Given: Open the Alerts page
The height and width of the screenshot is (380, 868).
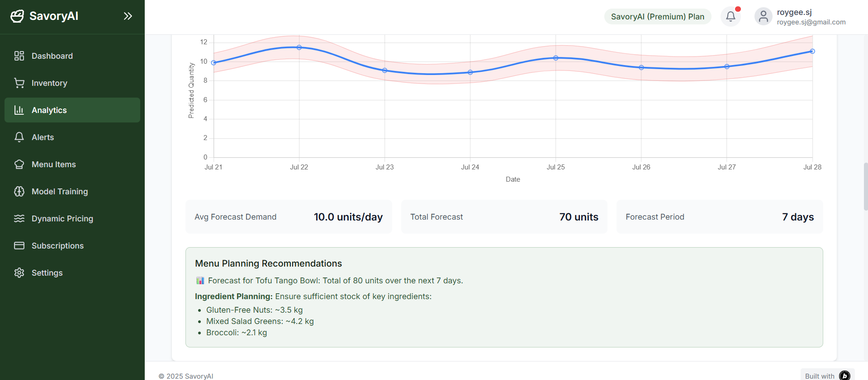Looking at the screenshot, I should (x=72, y=137).
